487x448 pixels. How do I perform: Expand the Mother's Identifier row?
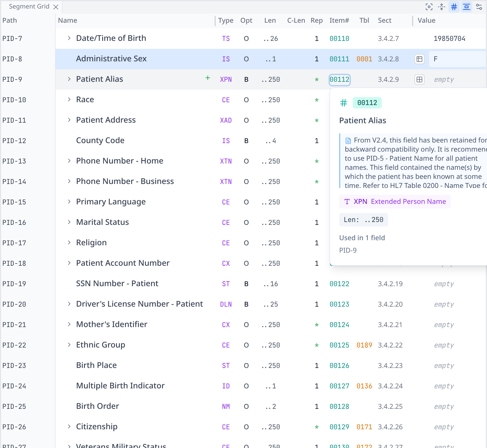[x=69, y=324]
